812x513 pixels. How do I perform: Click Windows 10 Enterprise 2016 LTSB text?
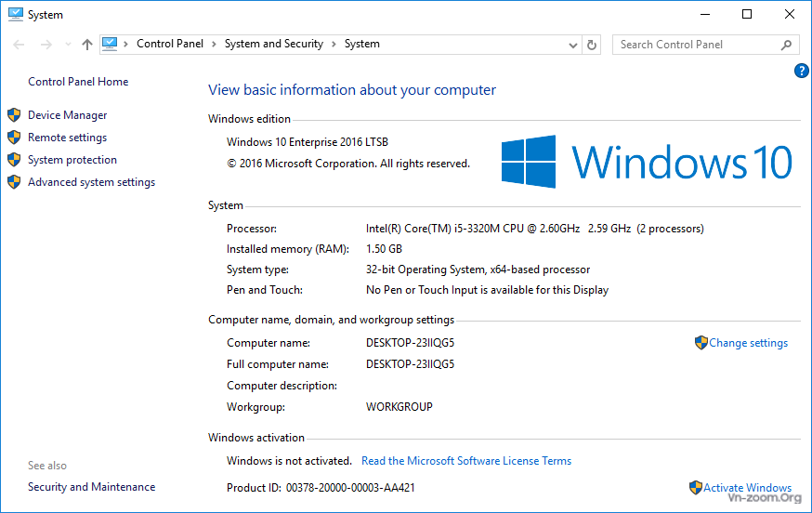click(308, 142)
